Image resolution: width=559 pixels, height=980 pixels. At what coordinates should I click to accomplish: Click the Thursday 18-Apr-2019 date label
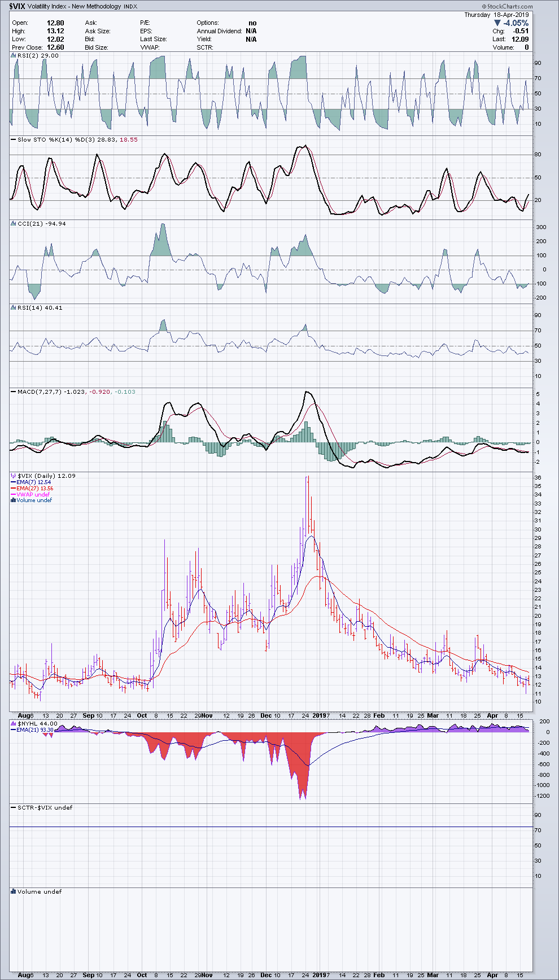click(496, 15)
